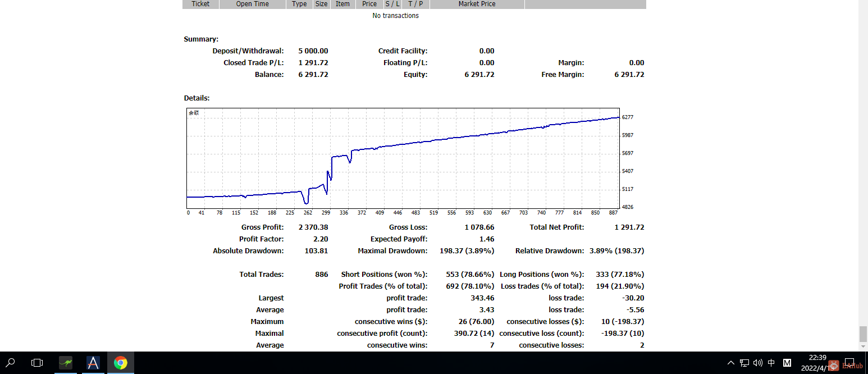Click the Ticket column header

pyautogui.click(x=200, y=4)
